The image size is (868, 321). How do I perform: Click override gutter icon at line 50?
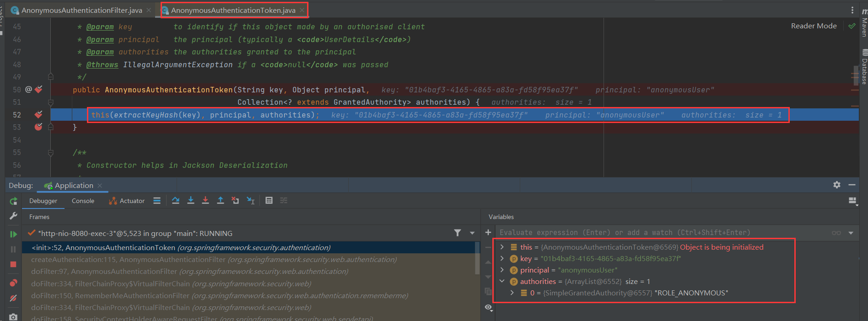[28, 90]
